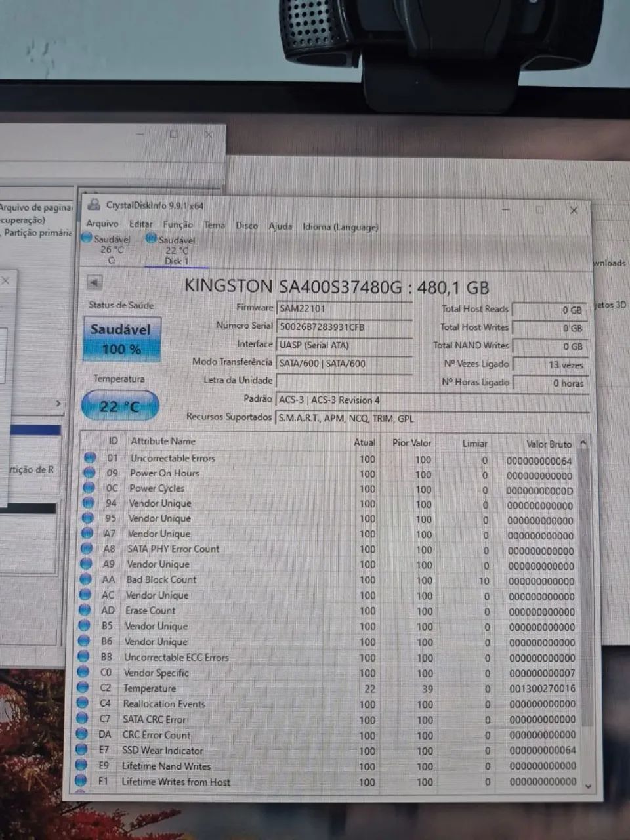Click the attribute list scroll-down arrow

click(x=589, y=785)
